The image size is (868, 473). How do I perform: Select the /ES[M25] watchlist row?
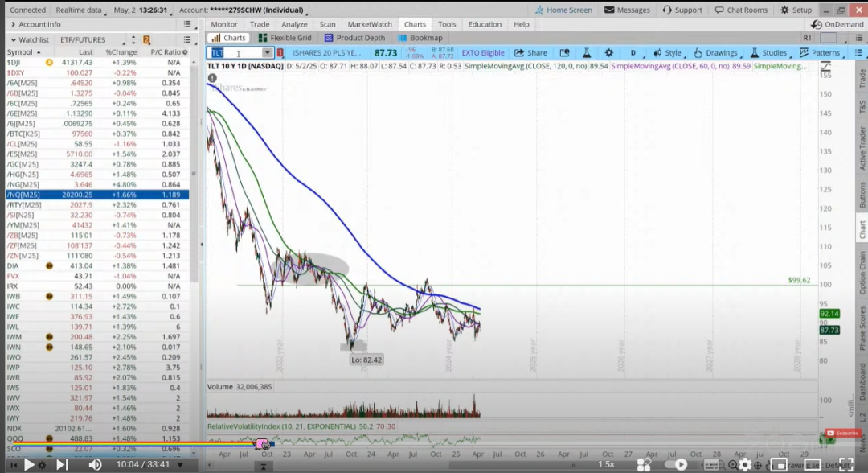(x=97, y=154)
